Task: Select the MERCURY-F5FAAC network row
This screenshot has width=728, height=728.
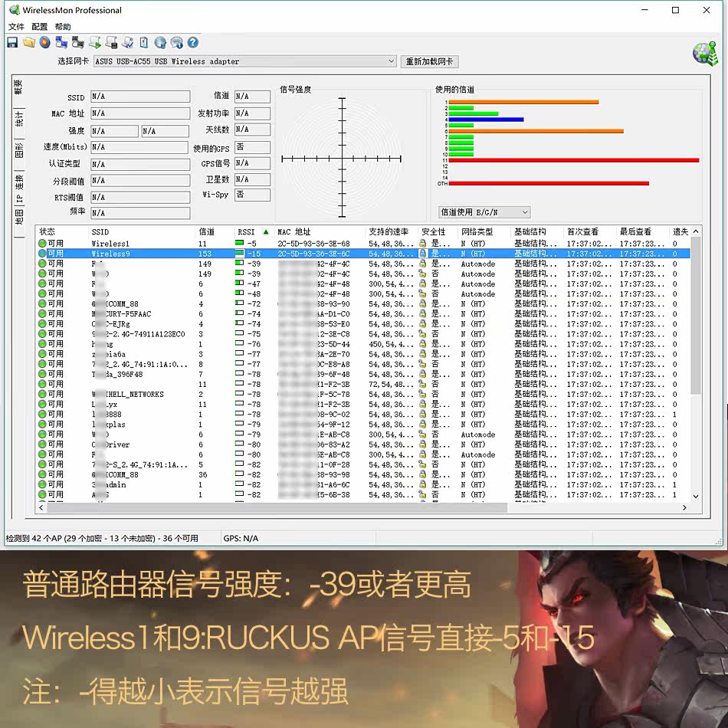Action: (x=363, y=314)
